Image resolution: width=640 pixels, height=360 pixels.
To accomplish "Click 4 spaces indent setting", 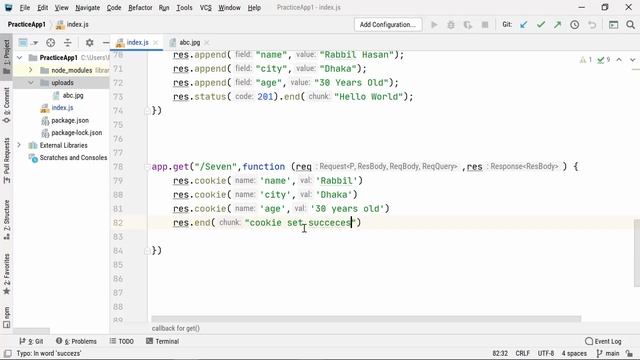I will 574,353.
